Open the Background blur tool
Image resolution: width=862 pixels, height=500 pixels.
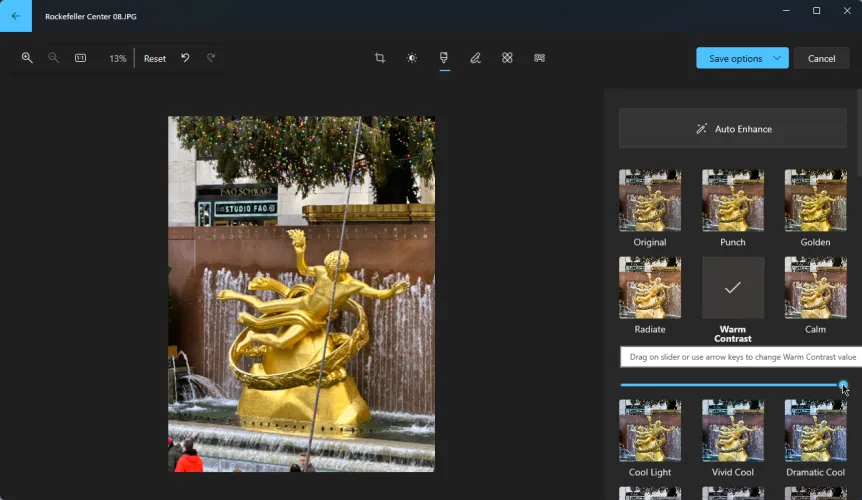[x=539, y=58]
